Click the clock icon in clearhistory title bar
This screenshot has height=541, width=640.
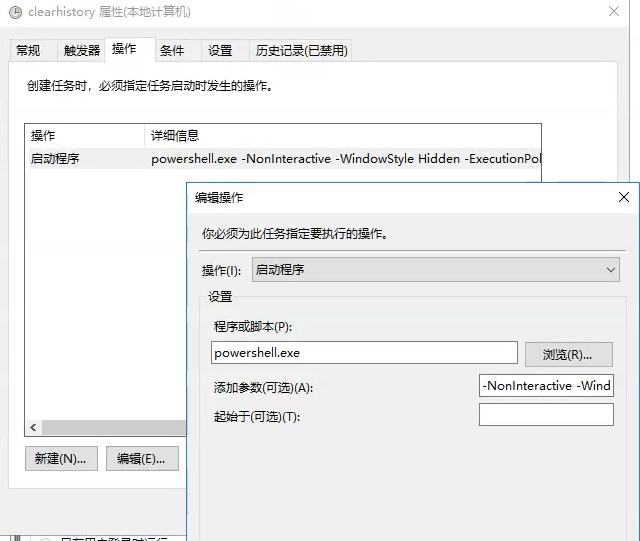pyautogui.click(x=14, y=12)
